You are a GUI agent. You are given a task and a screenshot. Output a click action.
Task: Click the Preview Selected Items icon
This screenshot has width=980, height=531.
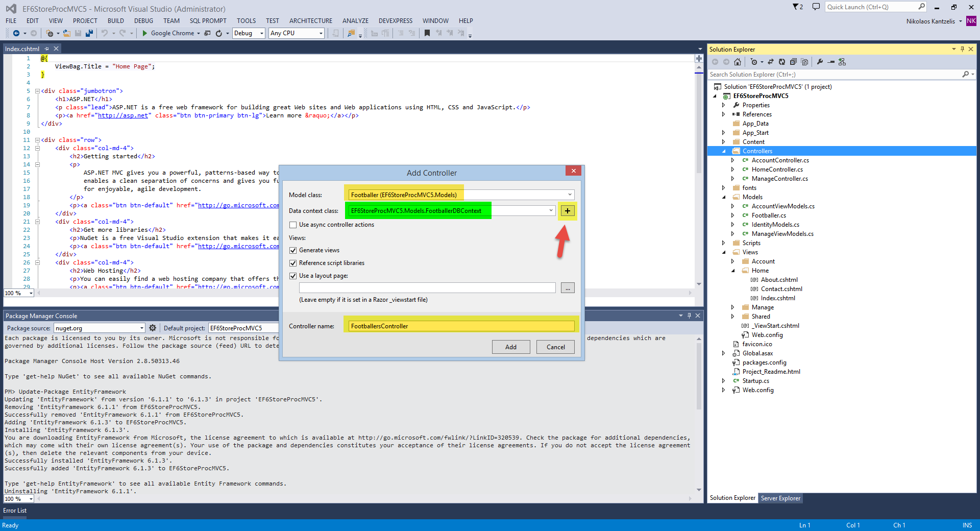[831, 62]
